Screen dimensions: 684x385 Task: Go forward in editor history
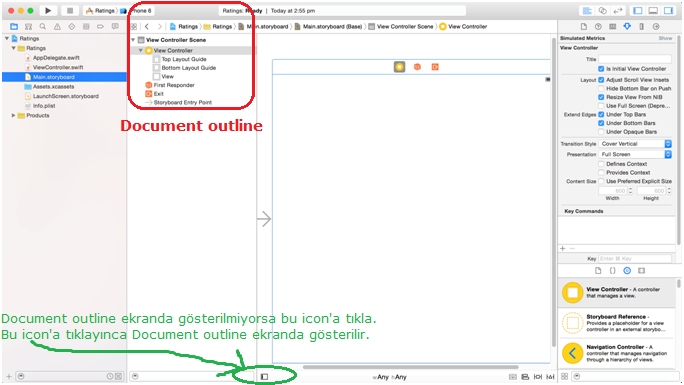[160, 27]
